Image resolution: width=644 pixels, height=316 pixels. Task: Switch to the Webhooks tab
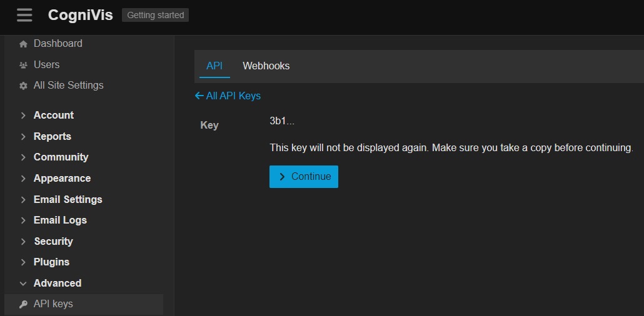pos(266,66)
